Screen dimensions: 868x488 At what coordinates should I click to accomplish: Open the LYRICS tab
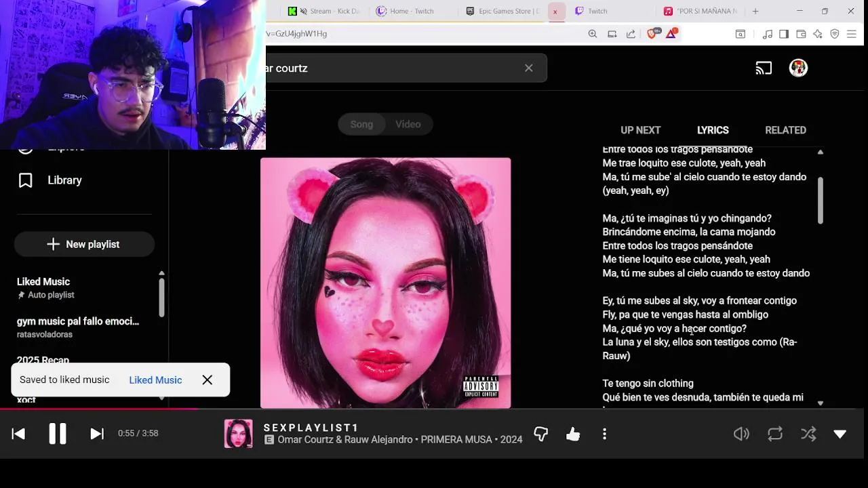tap(713, 130)
